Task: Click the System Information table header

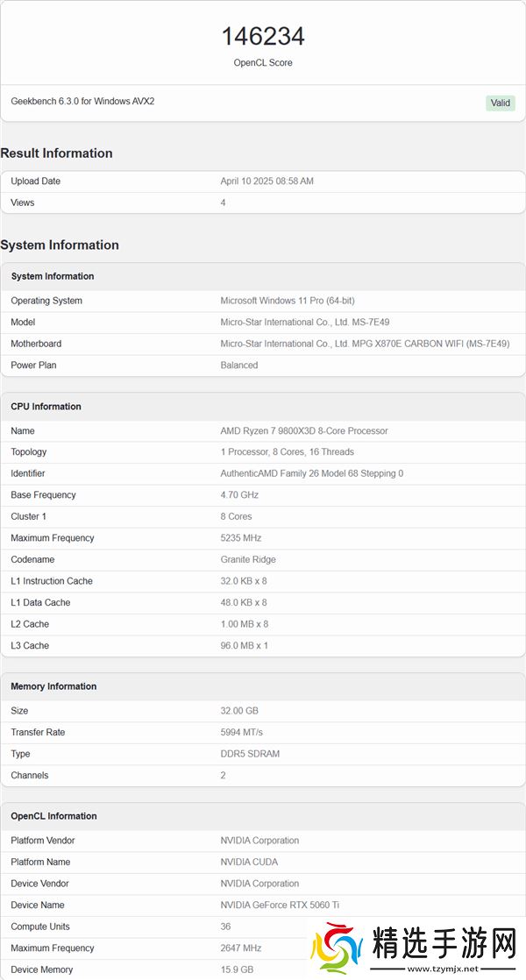Action: (53, 276)
